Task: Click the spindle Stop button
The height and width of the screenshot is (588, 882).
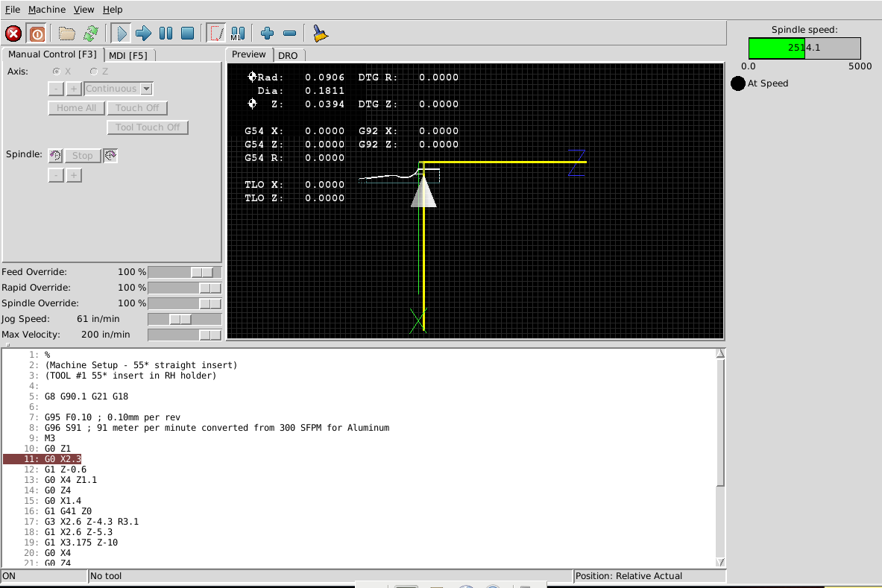Action: click(x=83, y=156)
